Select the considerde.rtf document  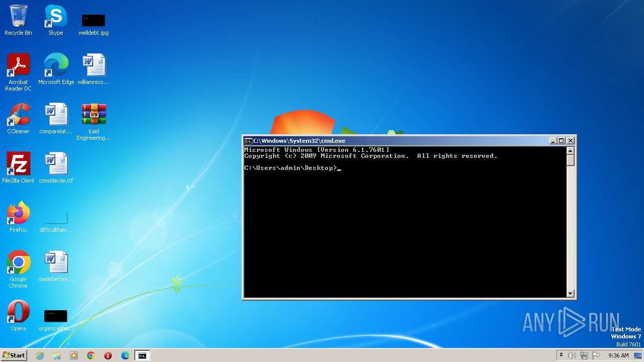click(56, 168)
